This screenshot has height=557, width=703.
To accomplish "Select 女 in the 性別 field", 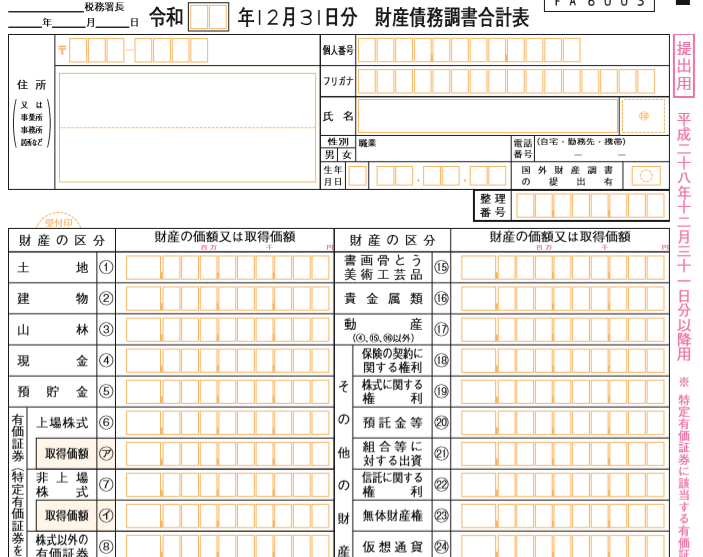I will [x=346, y=155].
